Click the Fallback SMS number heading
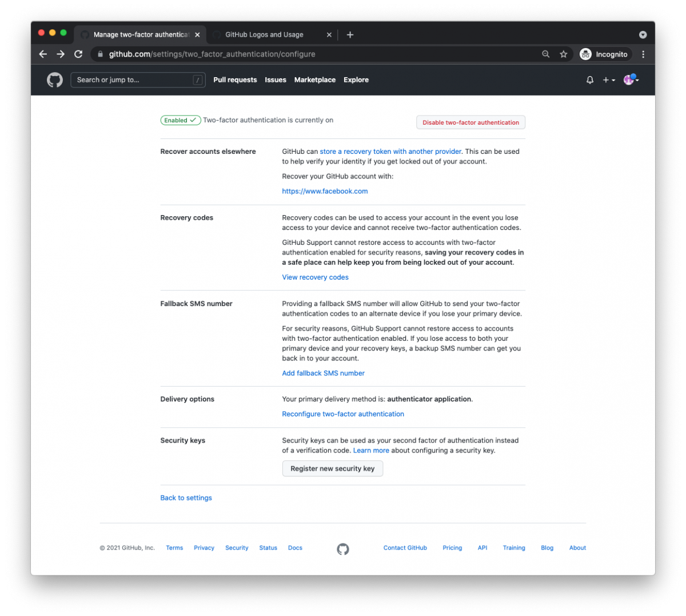 [x=196, y=304]
